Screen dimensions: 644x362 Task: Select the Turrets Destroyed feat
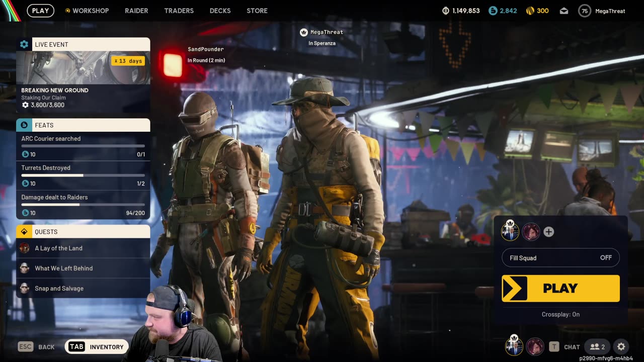click(83, 175)
